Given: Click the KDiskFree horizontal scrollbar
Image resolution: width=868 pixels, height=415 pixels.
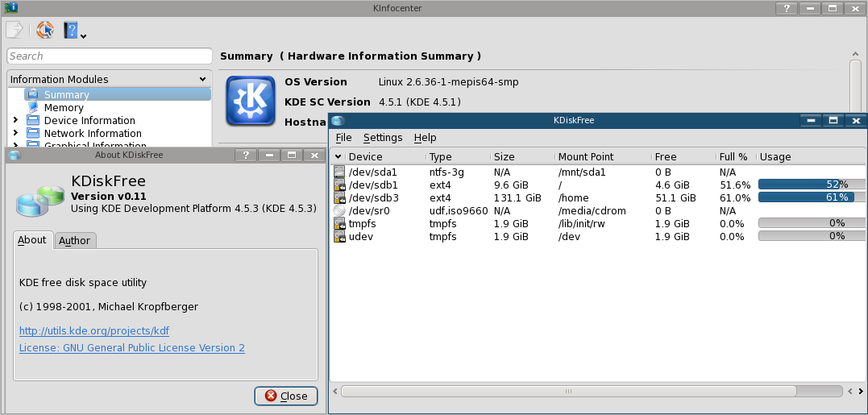Looking at the screenshot, I should click(568, 391).
